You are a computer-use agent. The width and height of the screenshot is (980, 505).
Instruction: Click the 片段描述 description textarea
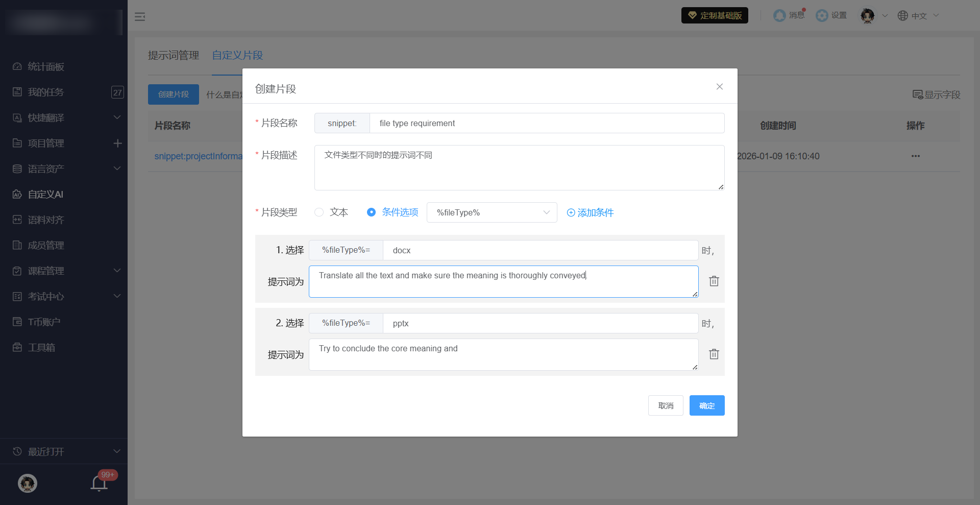click(x=519, y=167)
